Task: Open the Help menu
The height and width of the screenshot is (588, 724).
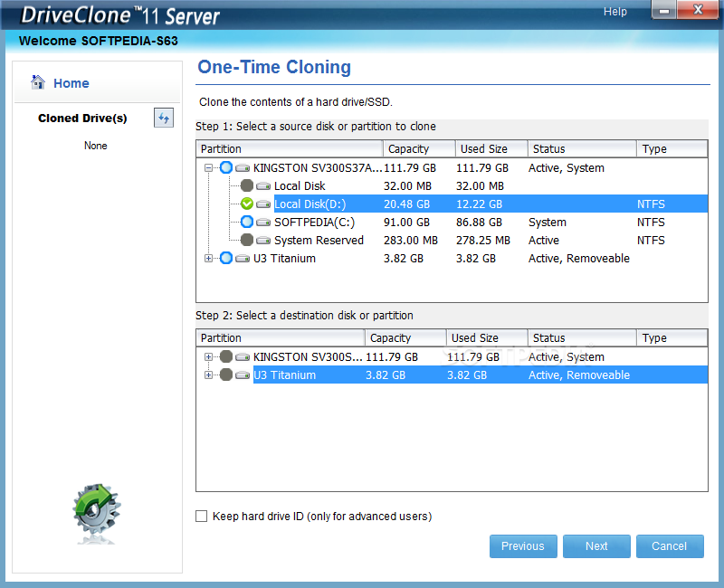Action: [615, 12]
